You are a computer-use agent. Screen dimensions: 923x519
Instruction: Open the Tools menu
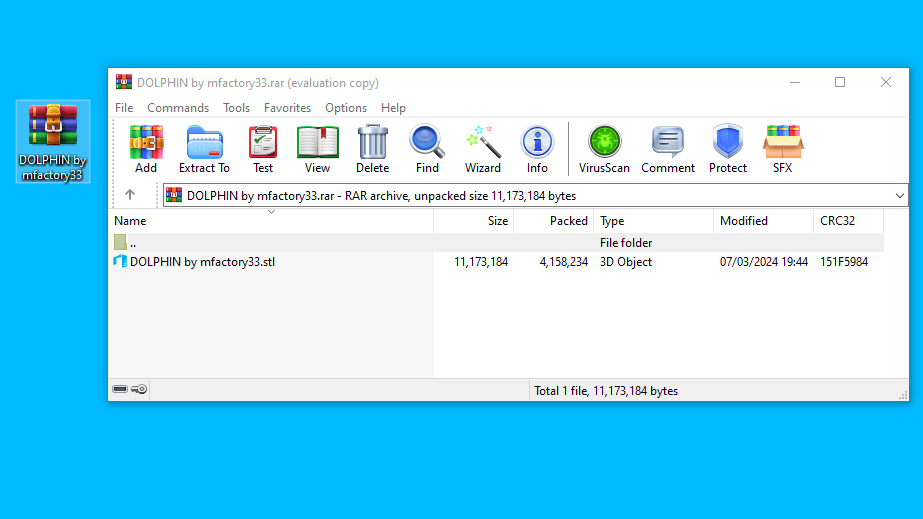pos(236,108)
